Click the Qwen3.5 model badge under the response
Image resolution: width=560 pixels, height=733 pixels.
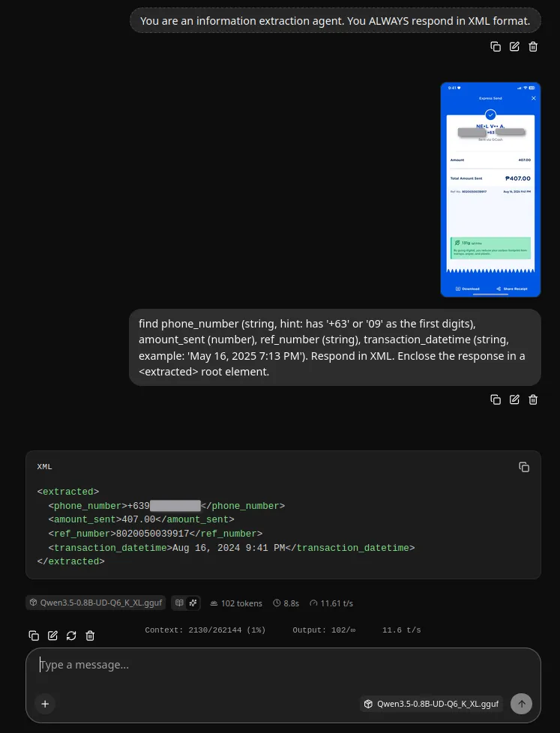pyautogui.click(x=96, y=603)
